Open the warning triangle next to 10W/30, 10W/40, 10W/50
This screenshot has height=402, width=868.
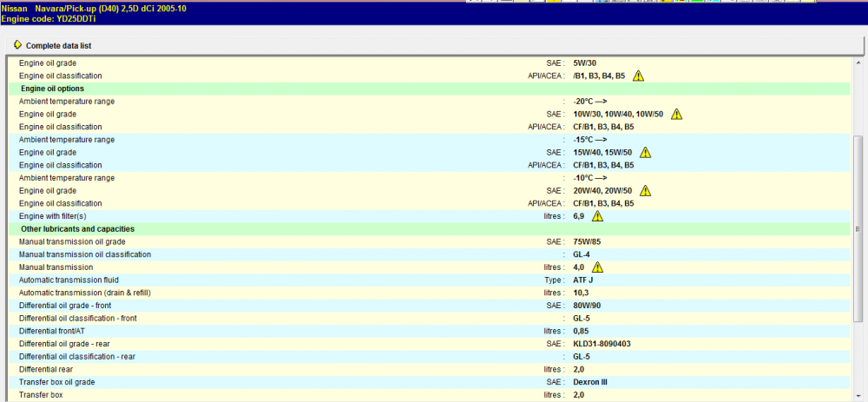[676, 114]
